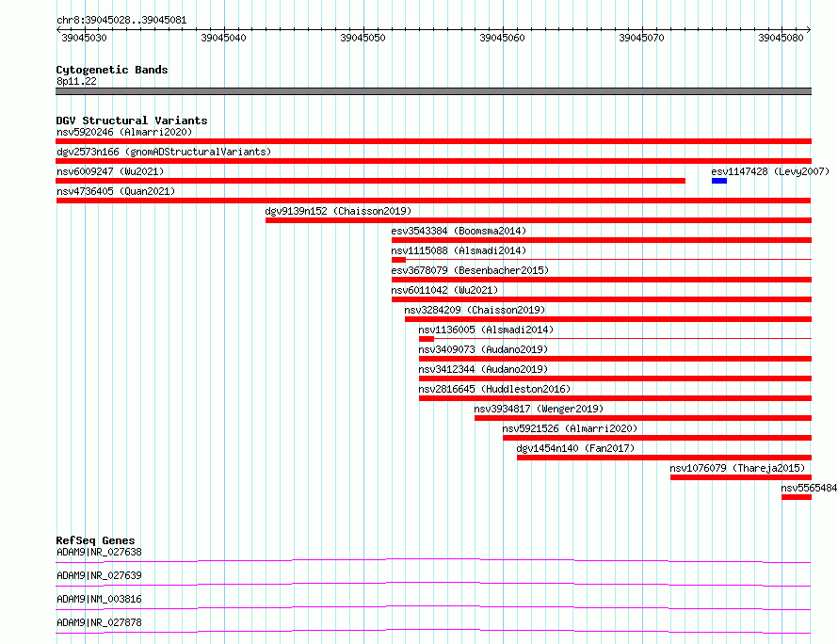
Task: Click the RefSeq Genes track heading
Action: coord(95,540)
